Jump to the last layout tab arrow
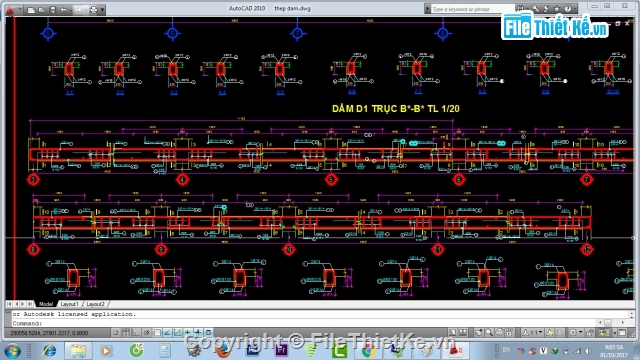The height and width of the screenshot is (360, 640). tap(30, 304)
